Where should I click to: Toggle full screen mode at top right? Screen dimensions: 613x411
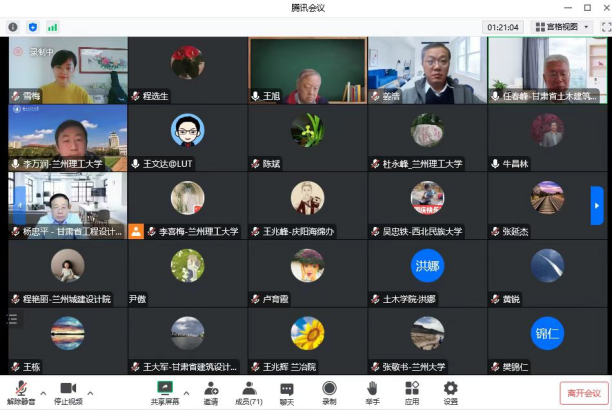pyautogui.click(x=605, y=27)
